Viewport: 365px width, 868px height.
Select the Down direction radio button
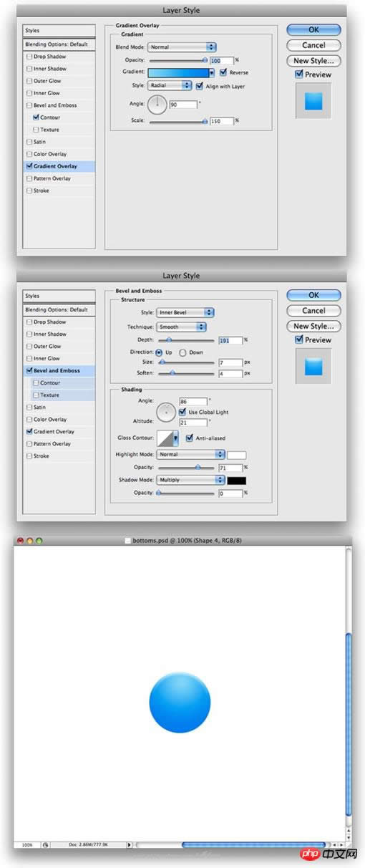(x=182, y=352)
